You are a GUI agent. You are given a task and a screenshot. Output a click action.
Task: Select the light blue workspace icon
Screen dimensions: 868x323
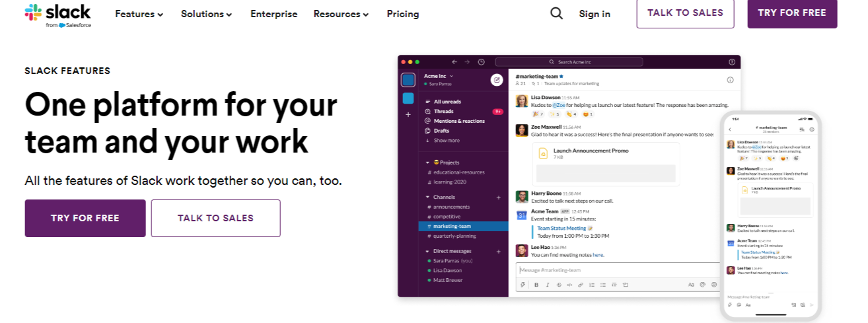pyautogui.click(x=408, y=98)
